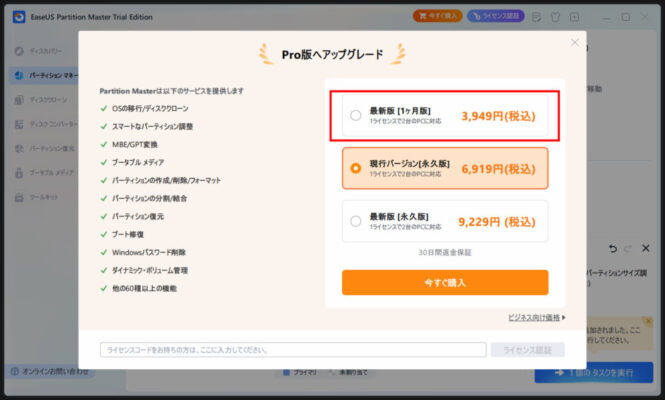665x400 pixels.
Task: Close the yellow notification popup
Action: tap(648, 321)
